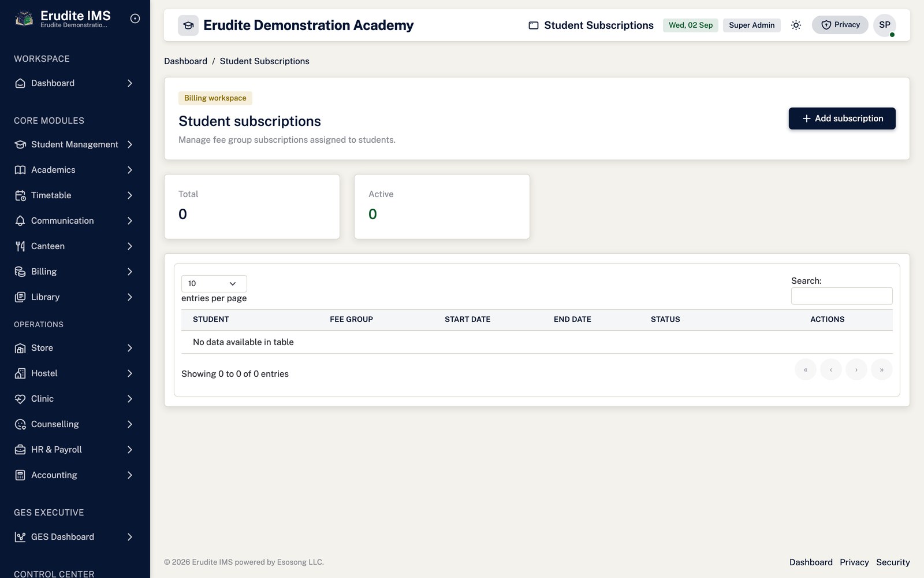Viewport: 924px width, 578px height.
Task: Click the footer Security link
Action: click(893, 562)
